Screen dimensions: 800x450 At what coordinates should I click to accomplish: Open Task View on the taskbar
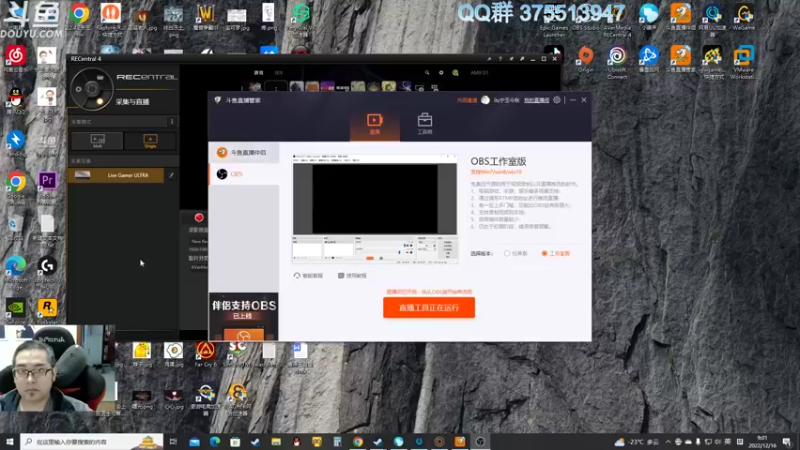pyautogui.click(x=173, y=442)
